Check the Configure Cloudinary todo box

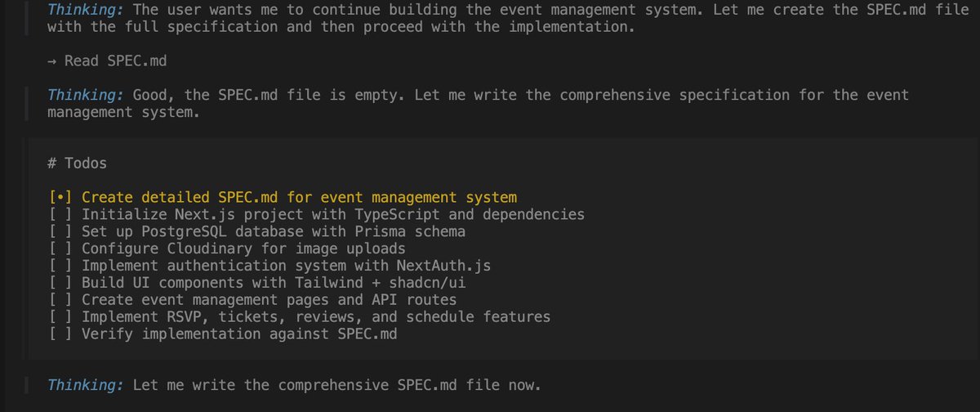point(60,249)
